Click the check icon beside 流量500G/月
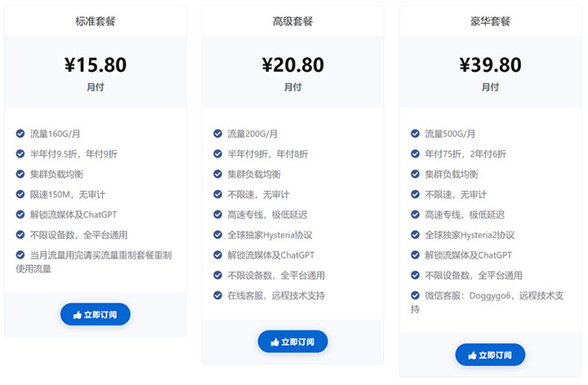The width and height of the screenshot is (588, 385). coord(415,133)
